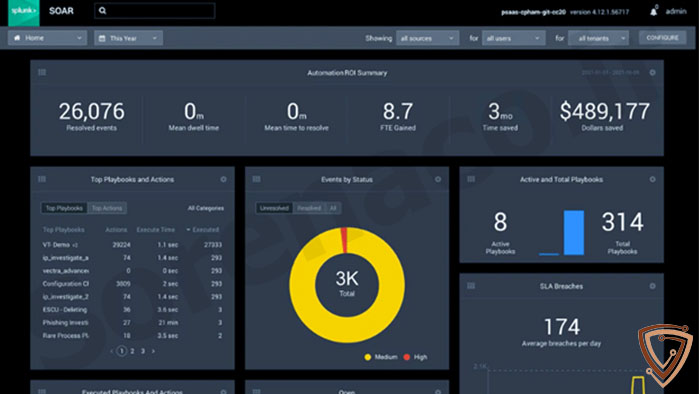Select the Top Actions toggle
The width and height of the screenshot is (700, 394).
pyautogui.click(x=107, y=208)
